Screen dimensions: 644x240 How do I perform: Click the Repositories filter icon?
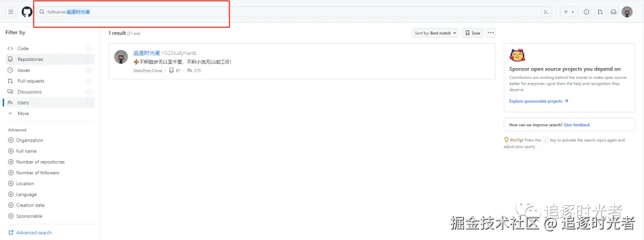click(10, 59)
